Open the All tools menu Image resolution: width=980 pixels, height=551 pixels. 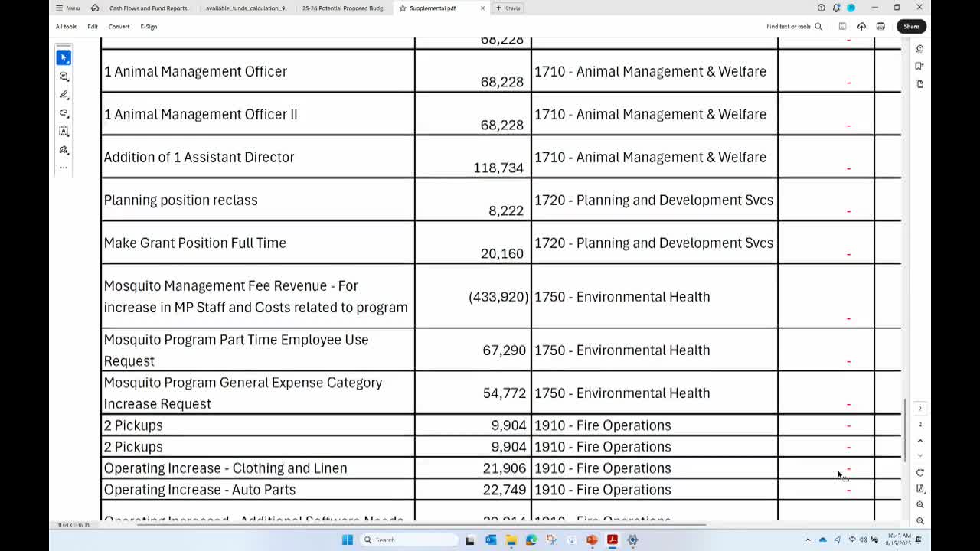coord(66,27)
